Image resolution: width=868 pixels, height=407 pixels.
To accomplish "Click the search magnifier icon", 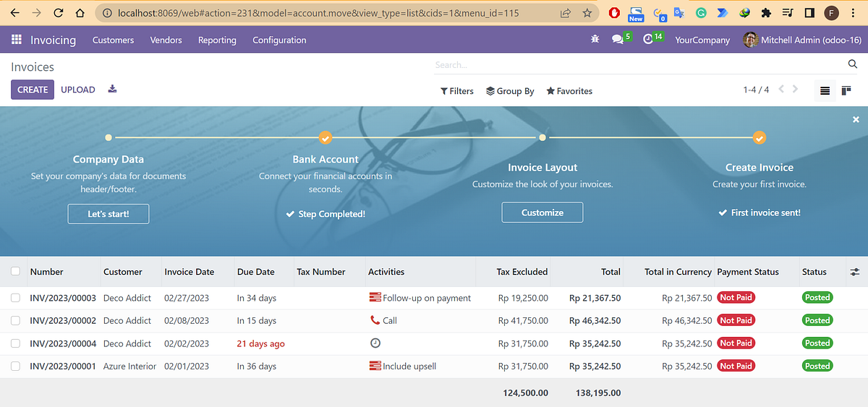I will (x=852, y=64).
